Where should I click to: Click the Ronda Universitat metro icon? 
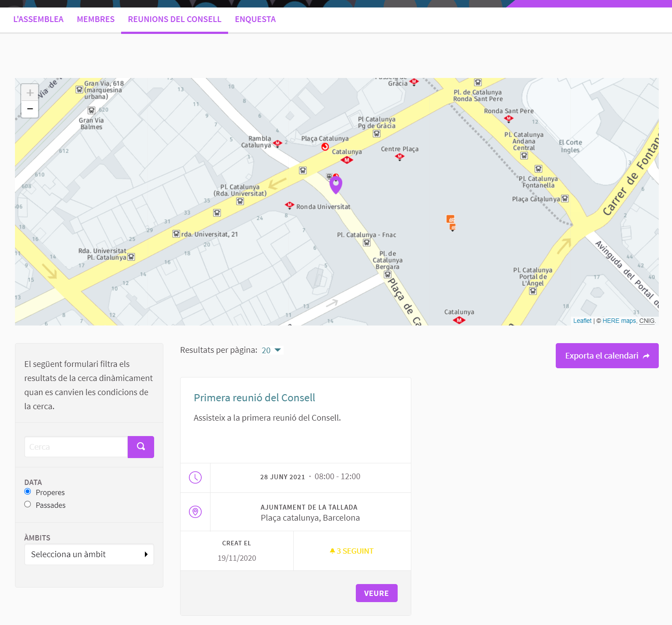289,205
